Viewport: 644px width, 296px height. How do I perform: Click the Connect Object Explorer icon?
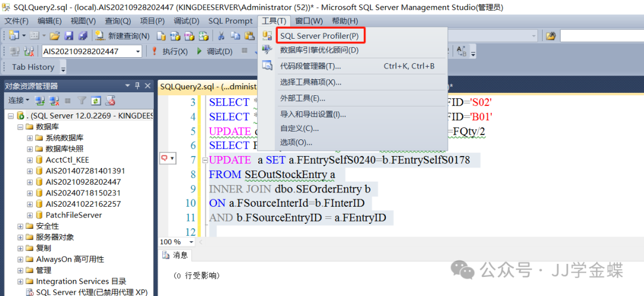point(40,101)
